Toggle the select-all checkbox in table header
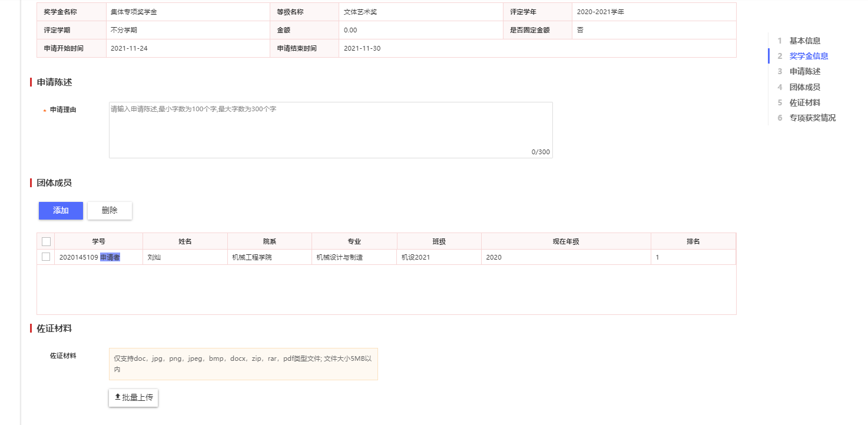The height and width of the screenshot is (425, 868). pos(46,241)
